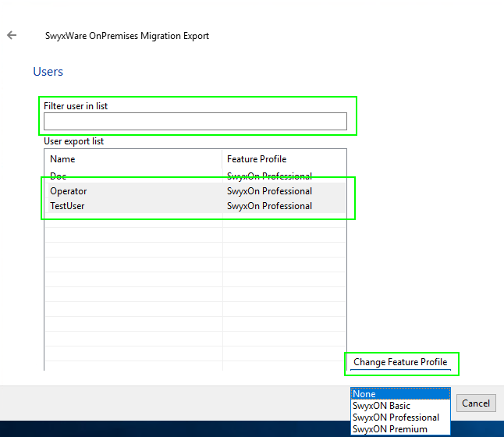Pick SwyxON Basic in the dropdown list
The width and height of the screenshot is (504, 437).
pos(400,406)
